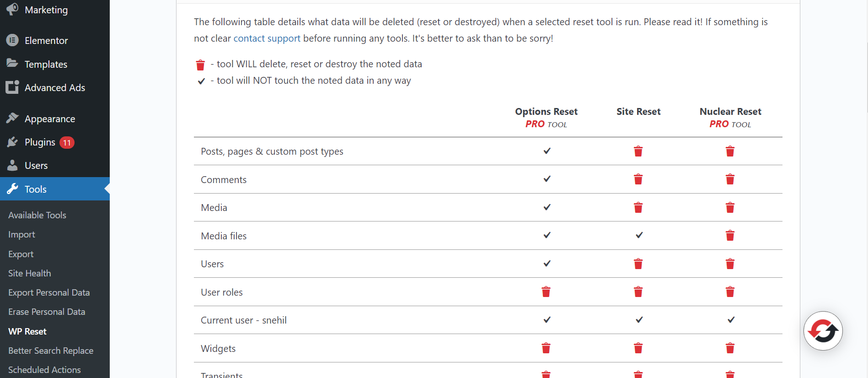Click the Marketing megaphone icon
Screen dimensions: 868x378
pos(12,9)
